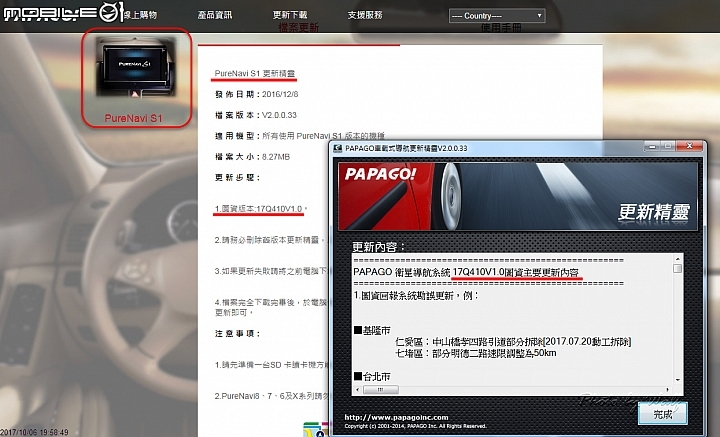Open the 線上購物 menu item

pos(141,15)
